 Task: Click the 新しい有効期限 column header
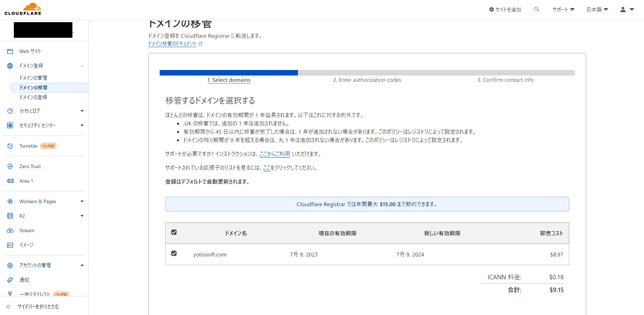point(442,233)
